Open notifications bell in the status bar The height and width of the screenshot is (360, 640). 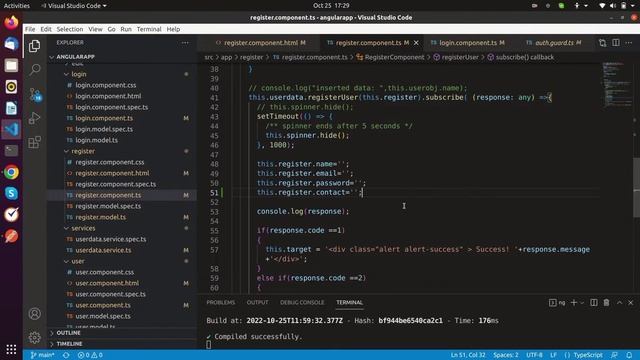[629, 355]
